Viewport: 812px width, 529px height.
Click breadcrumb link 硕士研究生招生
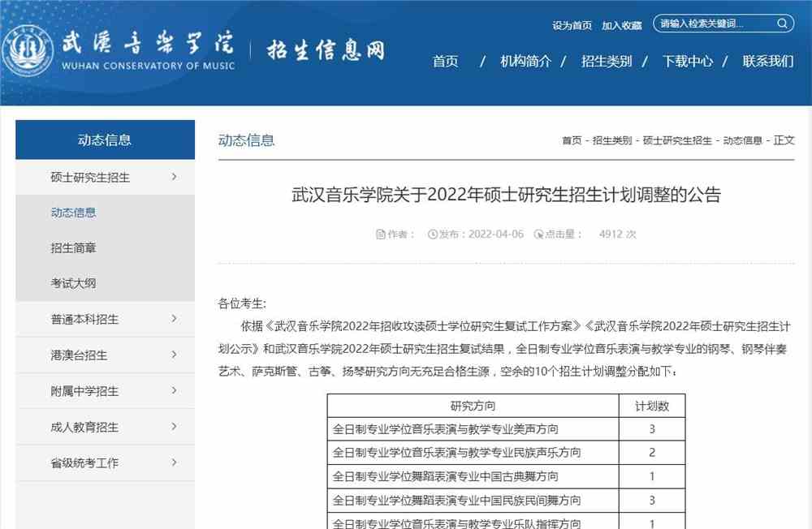click(x=677, y=140)
